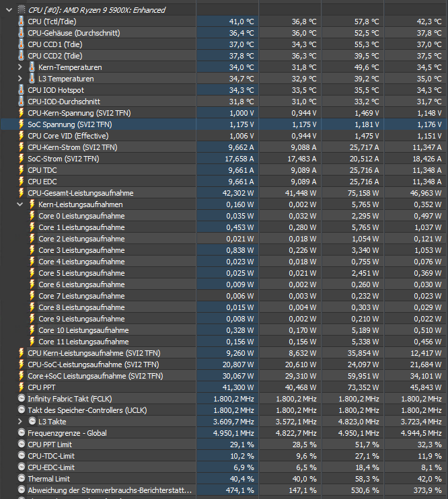Click the 17,483 A minimum value

[301, 159]
